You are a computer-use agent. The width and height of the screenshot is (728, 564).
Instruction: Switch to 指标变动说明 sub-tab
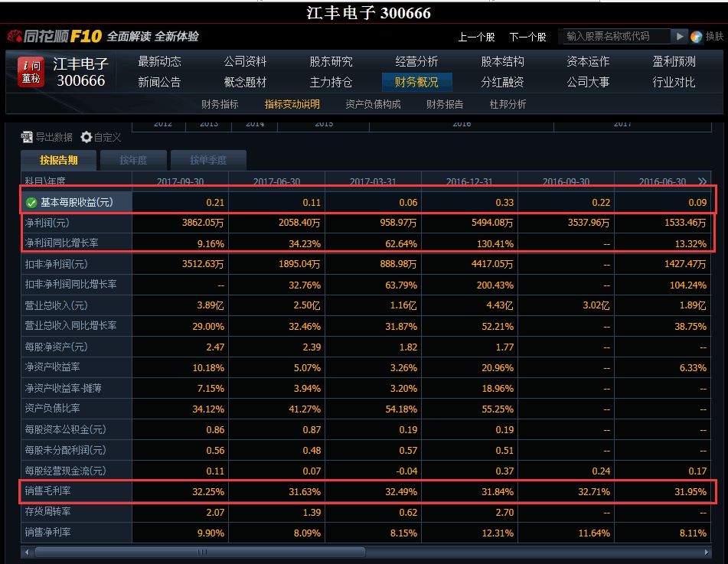point(292,104)
